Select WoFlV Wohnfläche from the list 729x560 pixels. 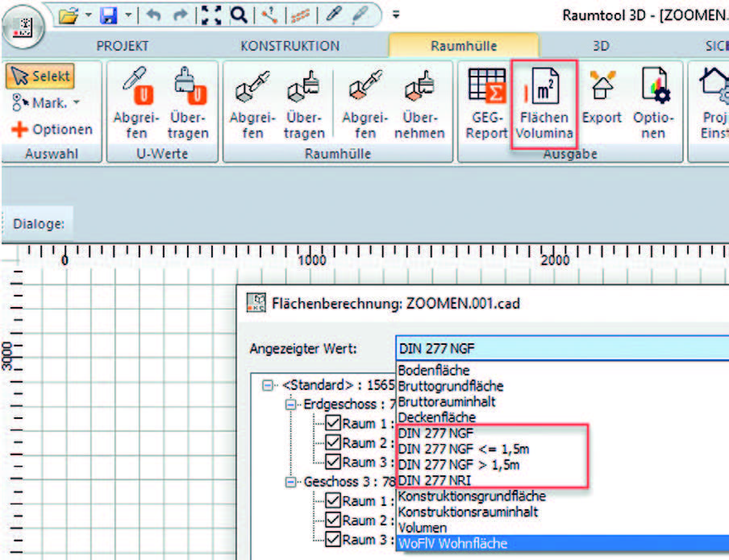coord(563,543)
